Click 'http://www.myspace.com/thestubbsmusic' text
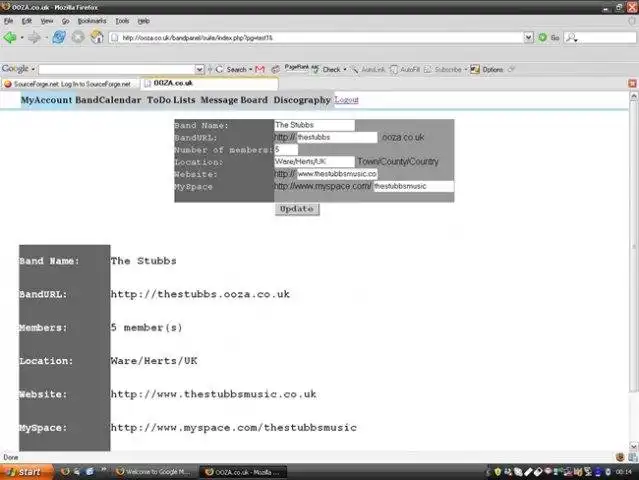This screenshot has width=639, height=480. [x=234, y=427]
